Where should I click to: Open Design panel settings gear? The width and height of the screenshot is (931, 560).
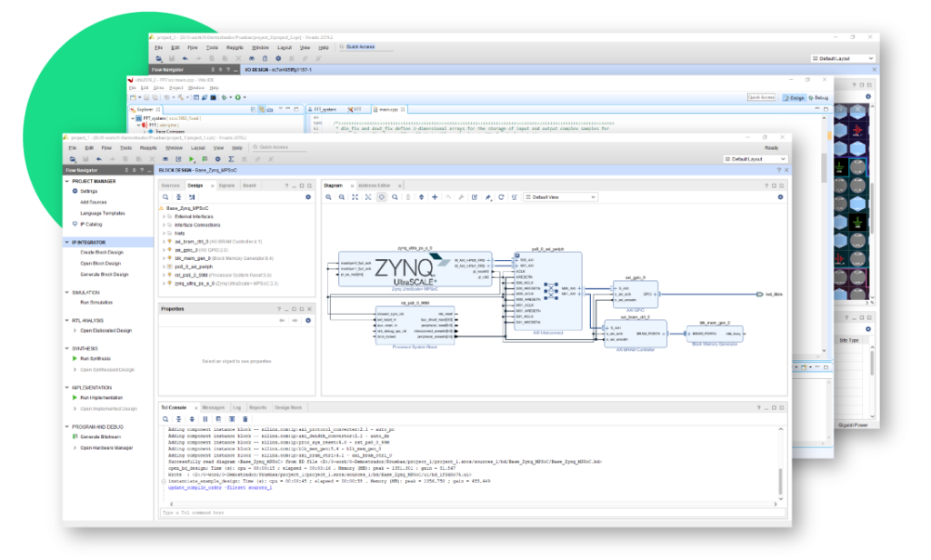[x=308, y=197]
